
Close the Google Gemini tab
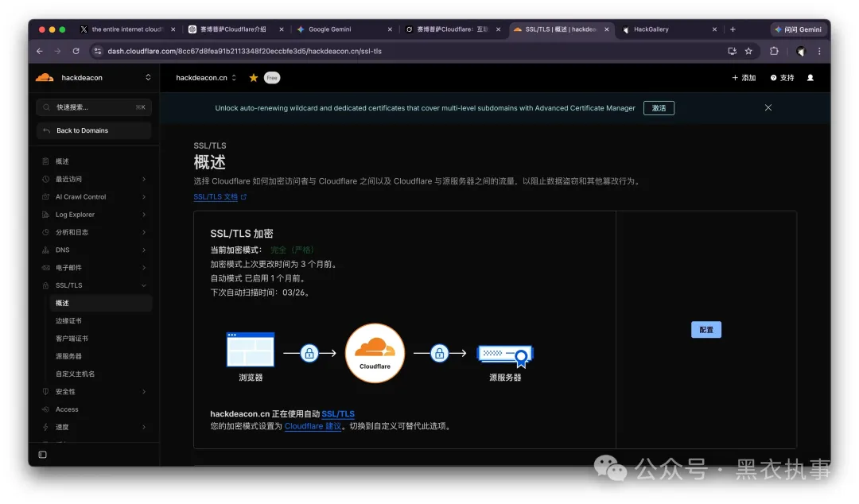[390, 29]
